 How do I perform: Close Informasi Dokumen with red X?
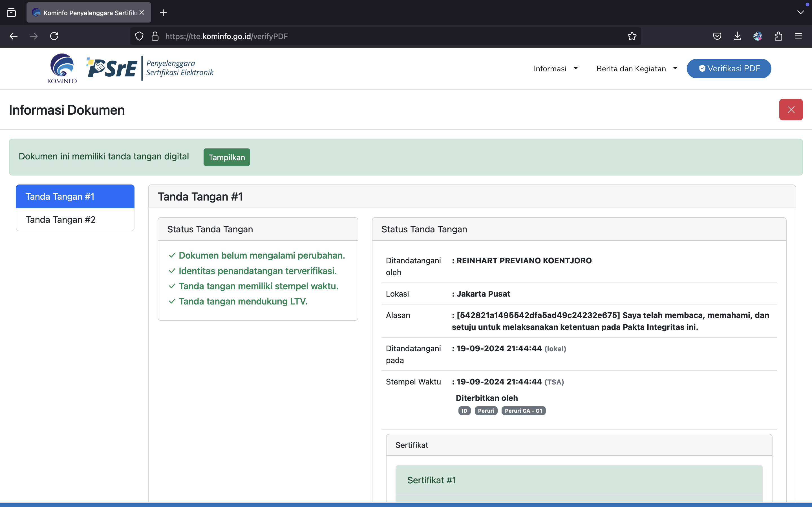pos(791,110)
